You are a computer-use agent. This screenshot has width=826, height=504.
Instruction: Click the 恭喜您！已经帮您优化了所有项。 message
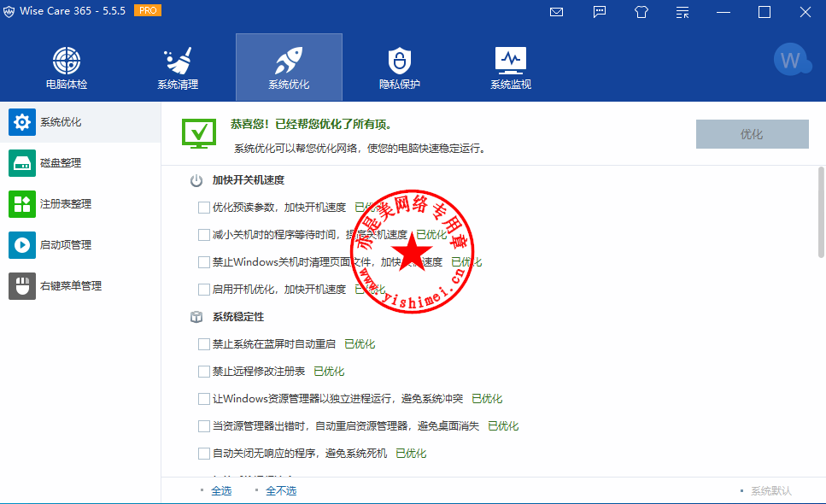point(311,124)
